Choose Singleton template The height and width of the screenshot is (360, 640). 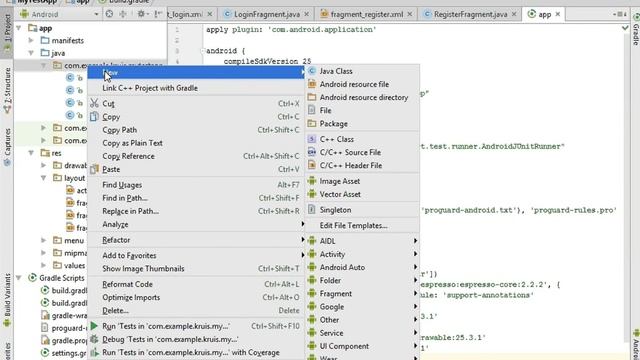[x=335, y=210]
